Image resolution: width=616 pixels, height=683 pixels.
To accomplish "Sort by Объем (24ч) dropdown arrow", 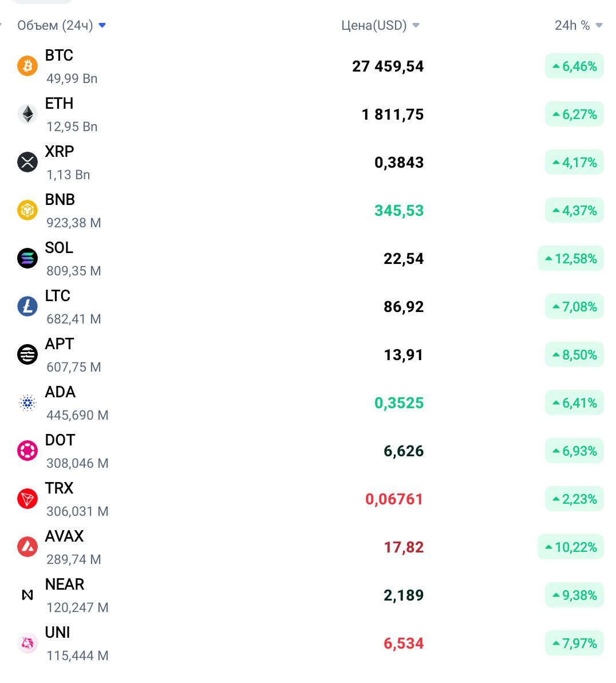I will tap(102, 25).
